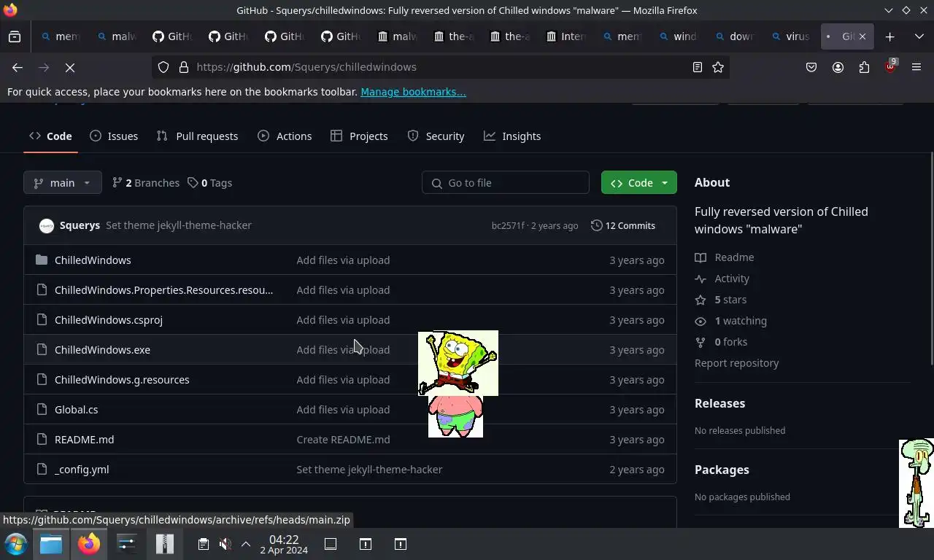List all tabs with chevron button
This screenshot has height=560, width=934.
click(919, 36)
